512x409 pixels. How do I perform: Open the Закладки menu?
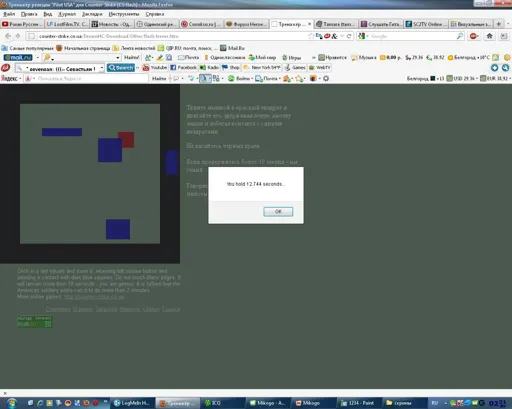tap(92, 14)
